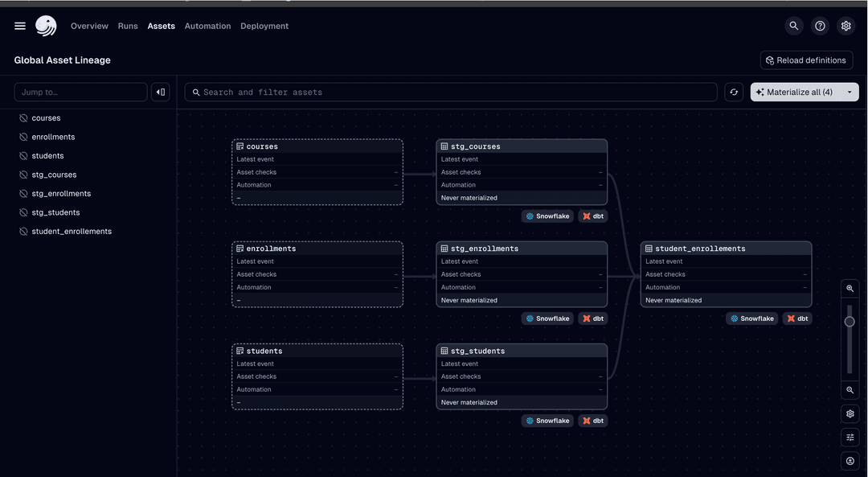This screenshot has height=477, width=868.
Task: Click the Snowflake tag on stg_courses asset
Action: [x=547, y=216]
